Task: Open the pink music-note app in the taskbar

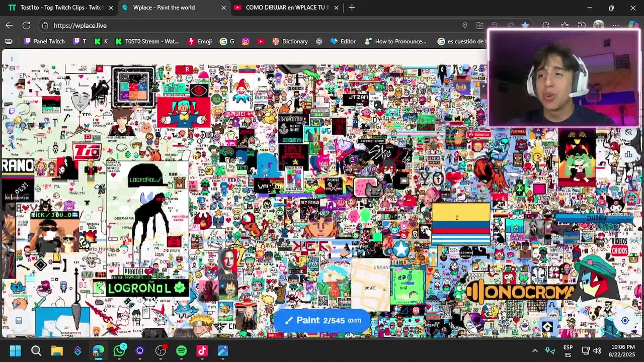Action: 202,351
